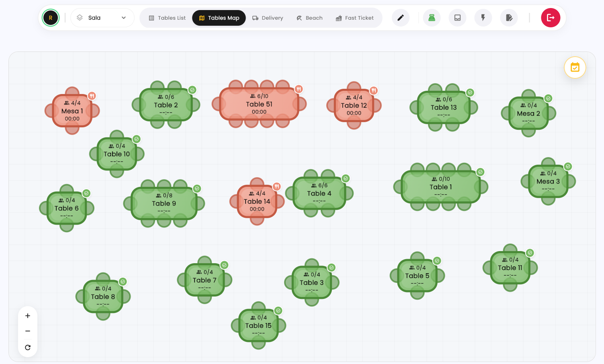
Task: Open the yellow calendar reservations button
Action: [575, 67]
